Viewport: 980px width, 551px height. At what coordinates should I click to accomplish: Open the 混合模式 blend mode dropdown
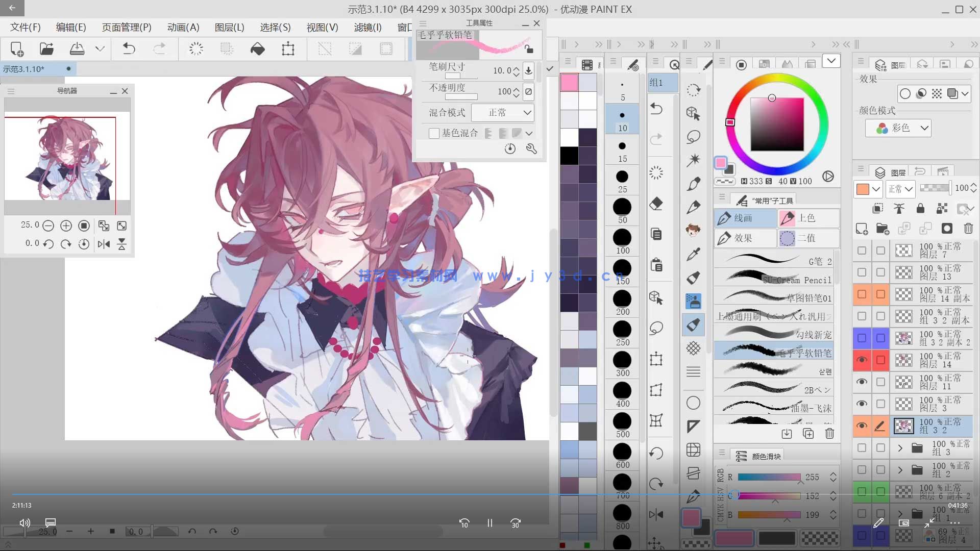pyautogui.click(x=502, y=112)
